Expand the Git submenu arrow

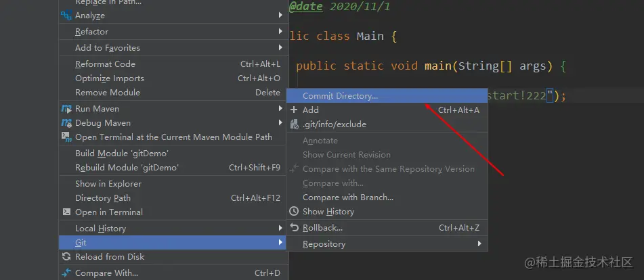(280, 242)
